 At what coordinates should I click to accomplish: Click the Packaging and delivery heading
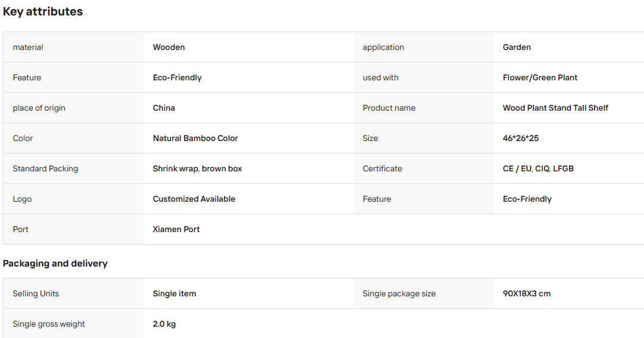[x=55, y=263]
